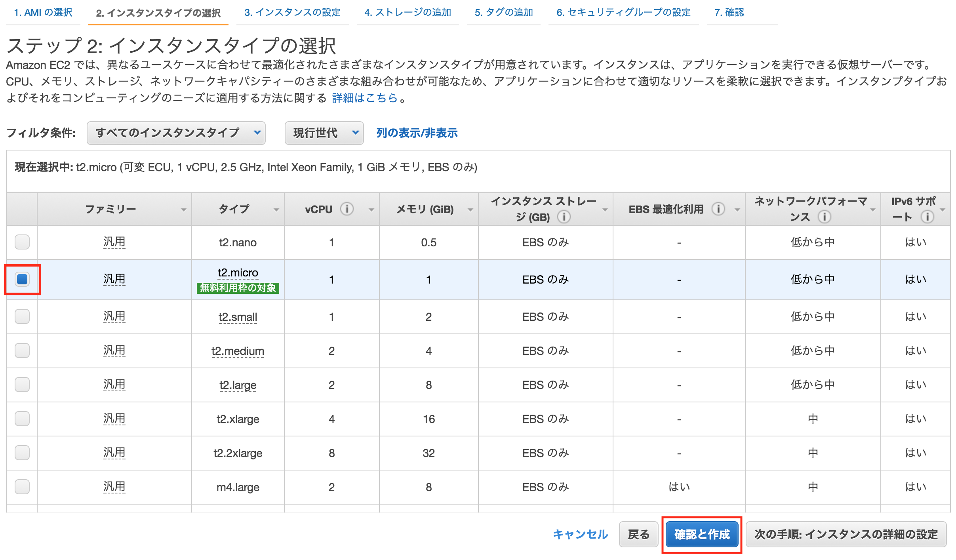
Task: Open the すべてのインスタンスタイプ filter dropdown
Action: (x=176, y=133)
